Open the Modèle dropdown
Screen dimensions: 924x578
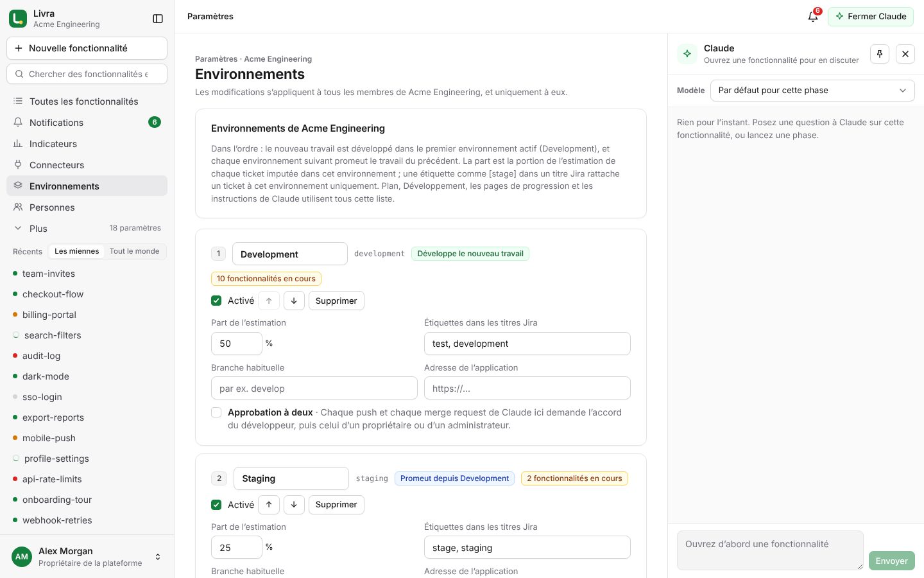pos(812,91)
